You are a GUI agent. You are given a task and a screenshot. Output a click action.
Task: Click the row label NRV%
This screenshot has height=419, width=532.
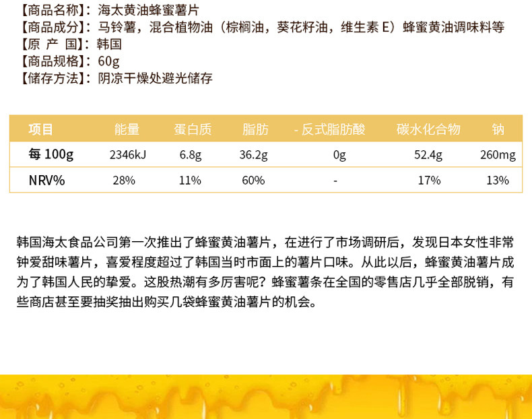click(47, 180)
